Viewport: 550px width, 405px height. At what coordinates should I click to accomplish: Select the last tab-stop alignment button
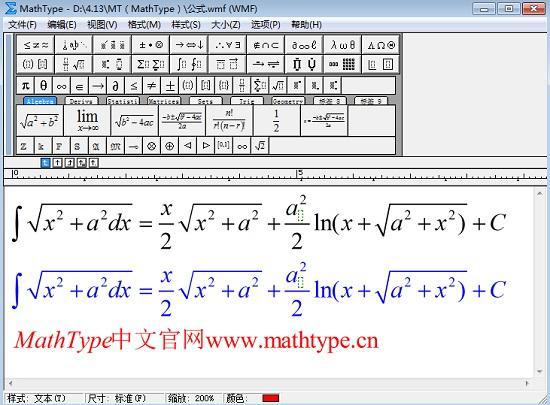pos(93,163)
